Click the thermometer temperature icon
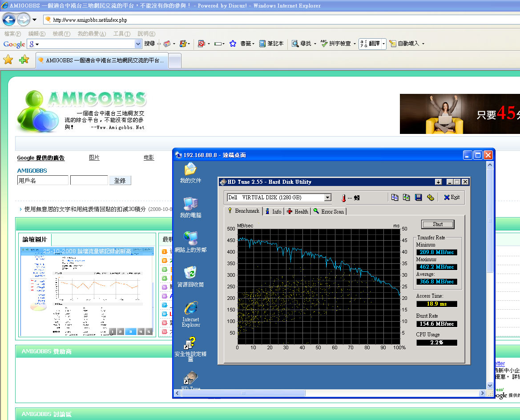This screenshot has width=520, height=420. (x=343, y=198)
